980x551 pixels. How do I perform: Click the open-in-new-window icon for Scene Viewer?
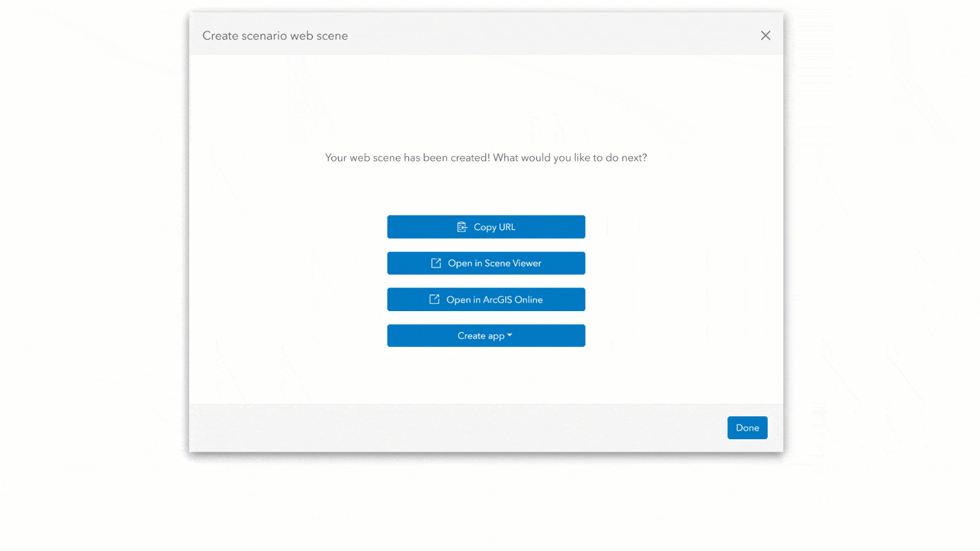(x=435, y=263)
